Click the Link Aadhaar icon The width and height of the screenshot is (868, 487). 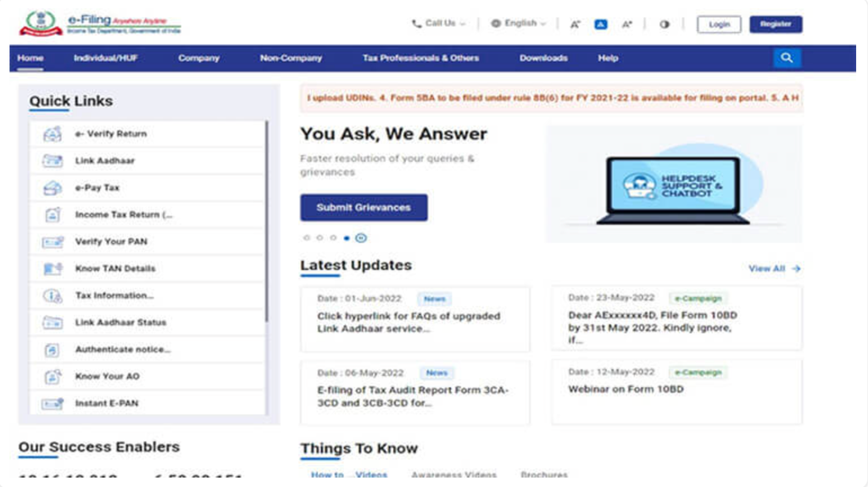pos(53,160)
